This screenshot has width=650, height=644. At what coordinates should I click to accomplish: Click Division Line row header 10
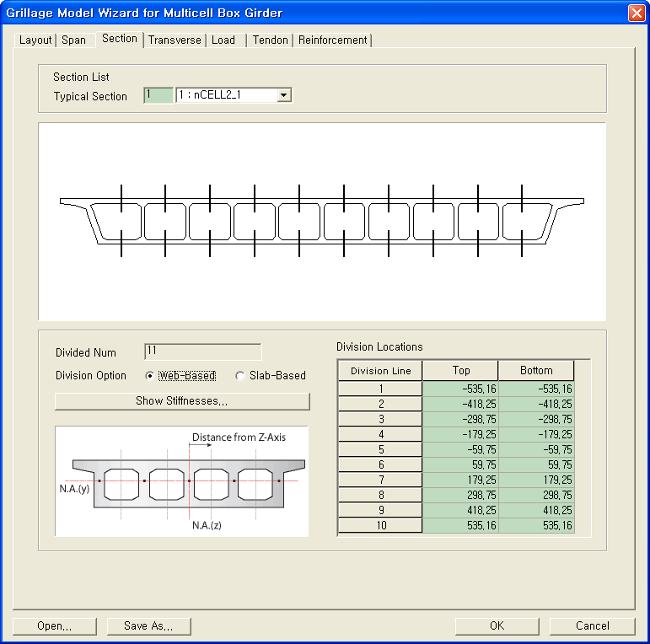(x=380, y=525)
